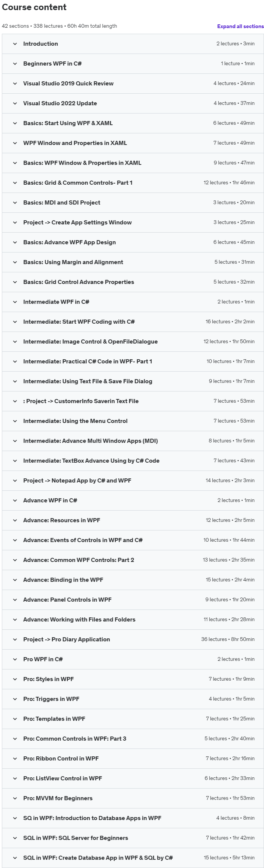Open Advance: Common WPF Controls: Part 2 title
Viewport: 264px width, 868px height.
[79, 560]
